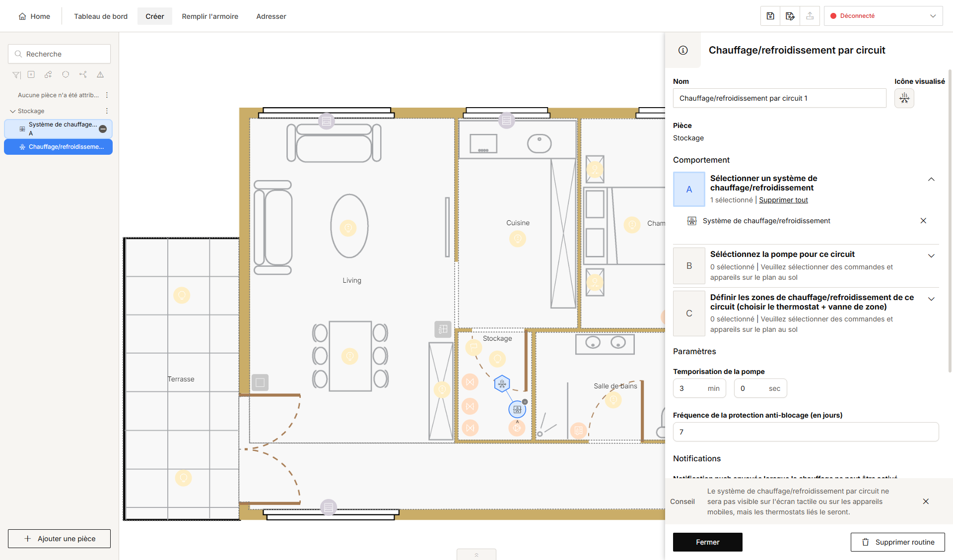Open the Tableau de bord tab
This screenshot has height=560, width=953.
coord(101,16)
